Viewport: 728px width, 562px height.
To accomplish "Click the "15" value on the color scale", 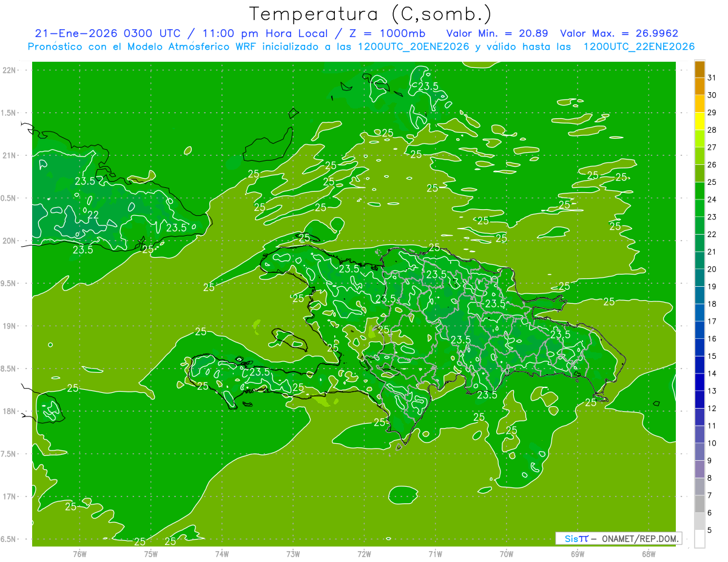I will pyautogui.click(x=712, y=356).
